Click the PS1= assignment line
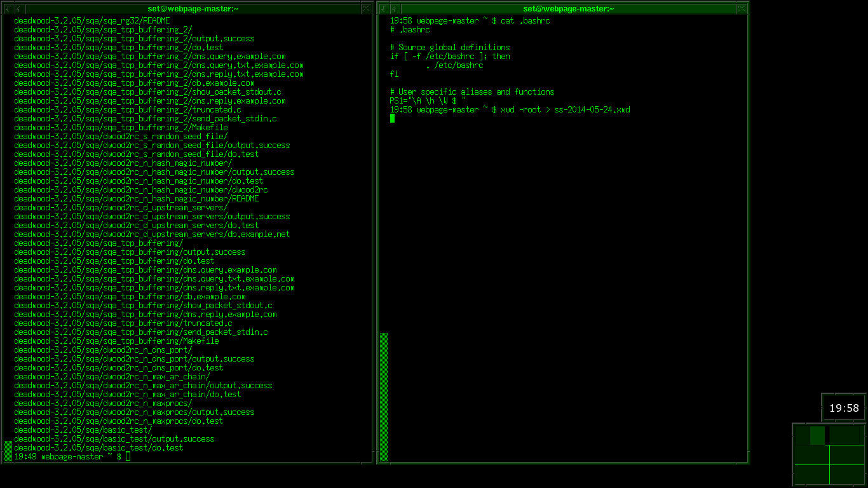Viewport: 868px width, 488px height. (x=428, y=100)
